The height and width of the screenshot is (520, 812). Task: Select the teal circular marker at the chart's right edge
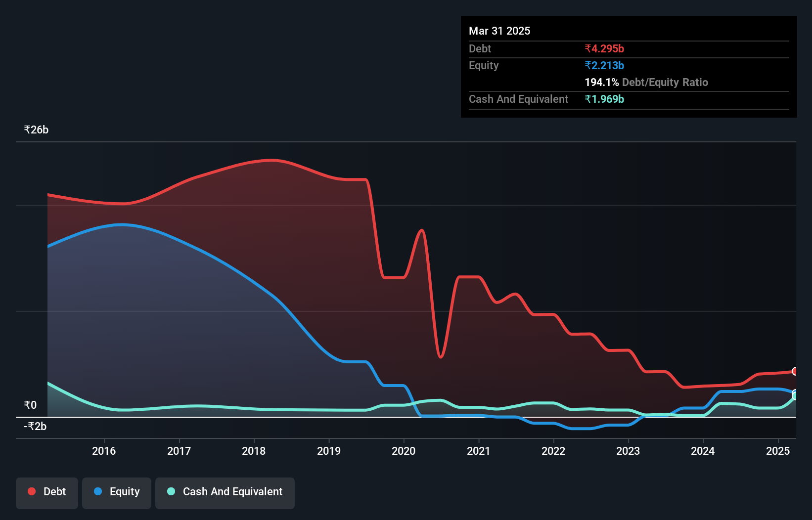coord(795,395)
